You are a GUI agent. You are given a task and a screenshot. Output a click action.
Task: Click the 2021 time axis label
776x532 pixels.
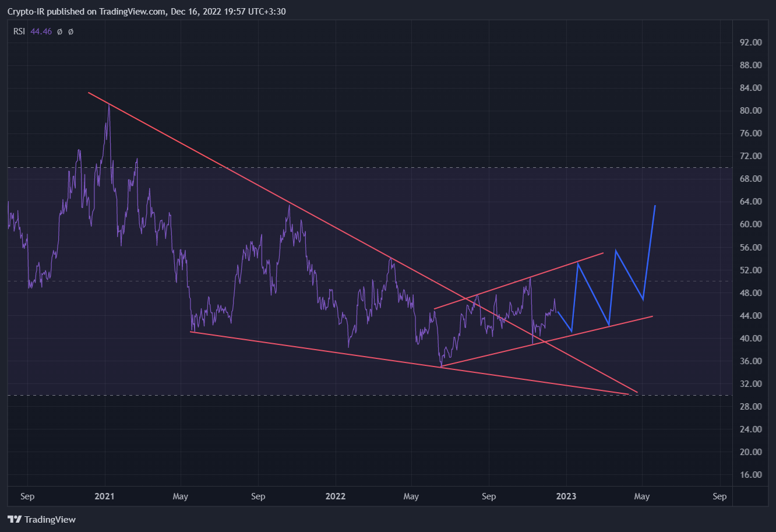point(104,496)
